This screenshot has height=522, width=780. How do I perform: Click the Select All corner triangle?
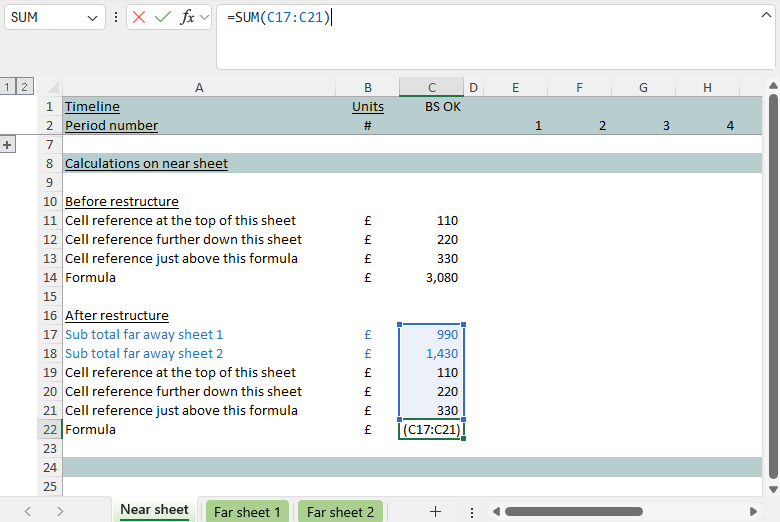click(54, 88)
